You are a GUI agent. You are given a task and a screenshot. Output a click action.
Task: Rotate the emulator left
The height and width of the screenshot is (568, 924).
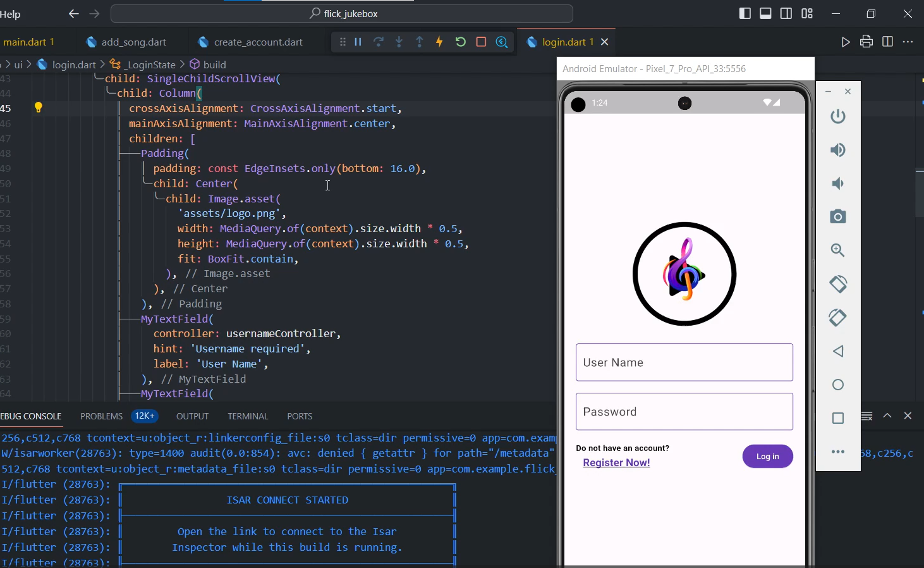pos(838,284)
